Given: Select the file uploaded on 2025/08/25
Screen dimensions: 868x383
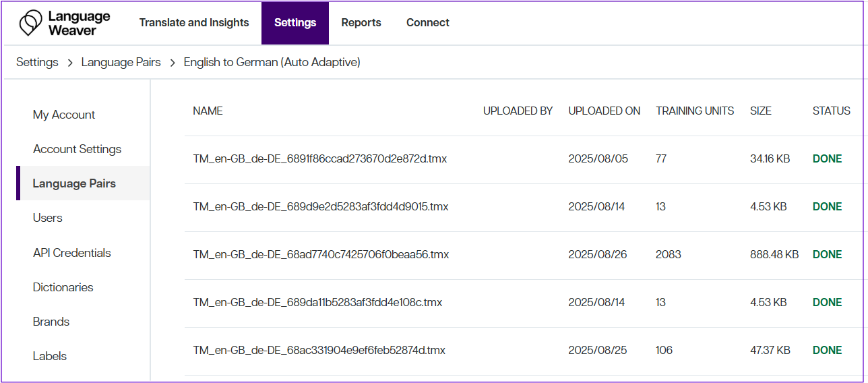Looking at the screenshot, I should pyautogui.click(x=319, y=351).
